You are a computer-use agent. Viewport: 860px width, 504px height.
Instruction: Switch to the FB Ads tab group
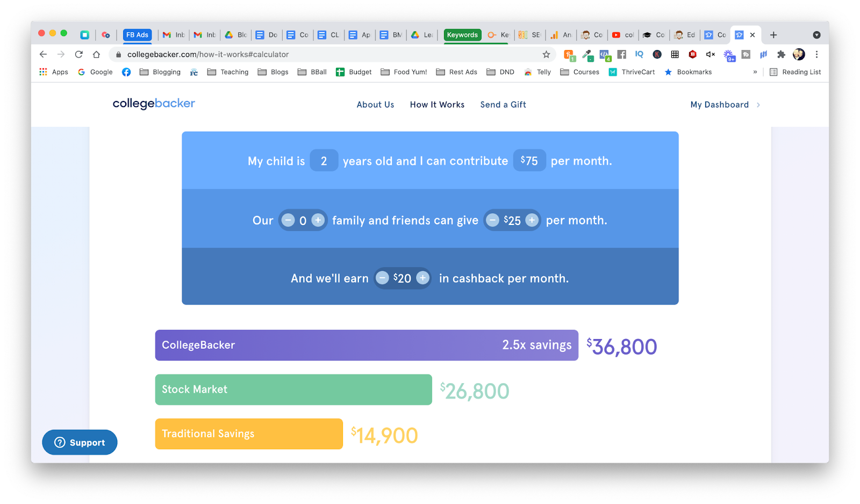click(137, 35)
